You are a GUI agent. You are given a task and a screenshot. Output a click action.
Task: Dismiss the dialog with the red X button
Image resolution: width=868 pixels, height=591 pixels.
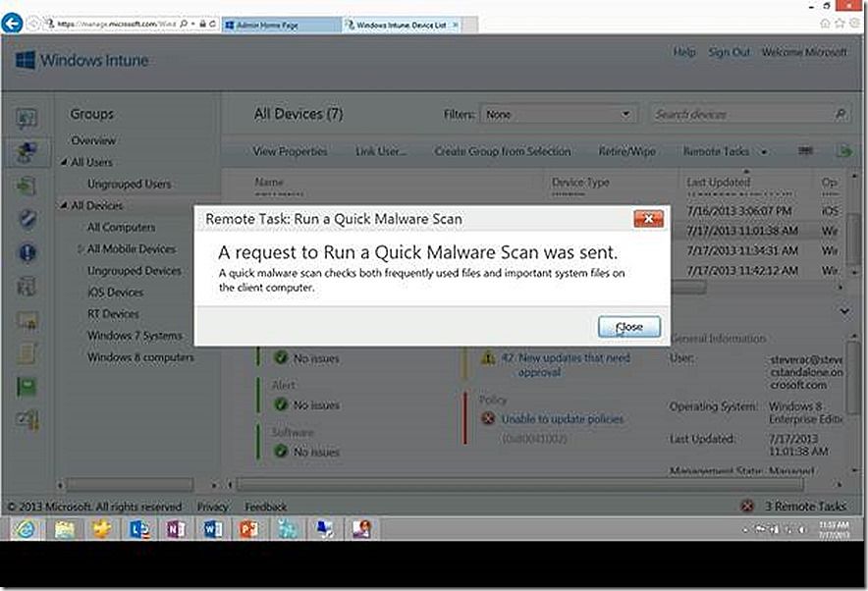[x=648, y=219]
